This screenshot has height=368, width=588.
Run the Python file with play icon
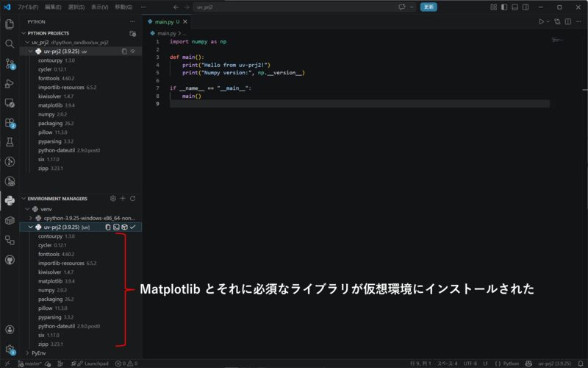pos(541,22)
